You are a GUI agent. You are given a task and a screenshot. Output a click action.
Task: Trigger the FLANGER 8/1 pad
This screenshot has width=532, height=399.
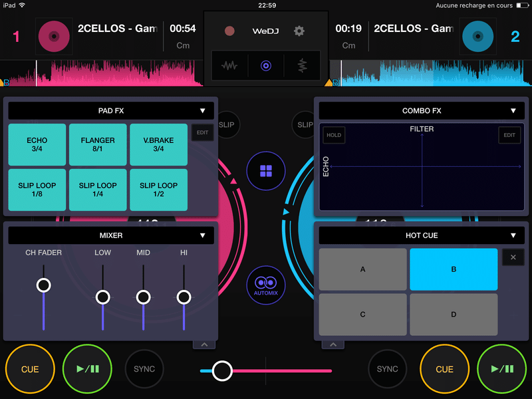point(98,144)
